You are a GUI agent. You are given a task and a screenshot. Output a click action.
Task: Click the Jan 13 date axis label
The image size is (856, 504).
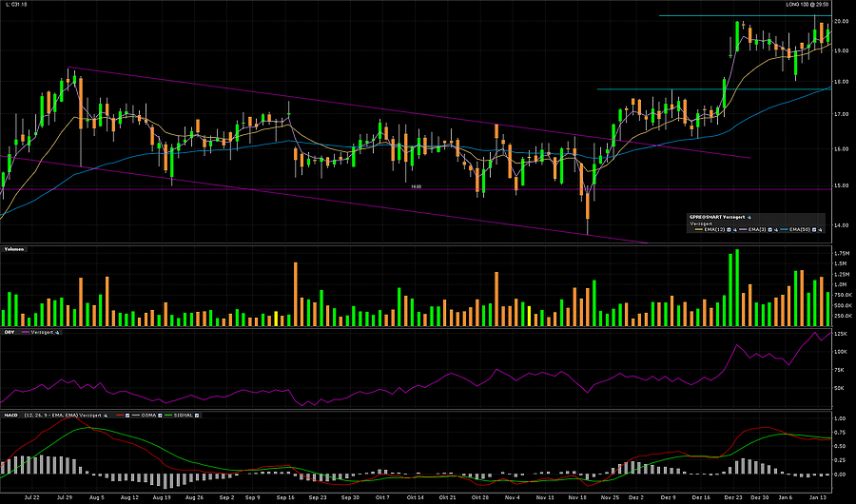tap(818, 497)
